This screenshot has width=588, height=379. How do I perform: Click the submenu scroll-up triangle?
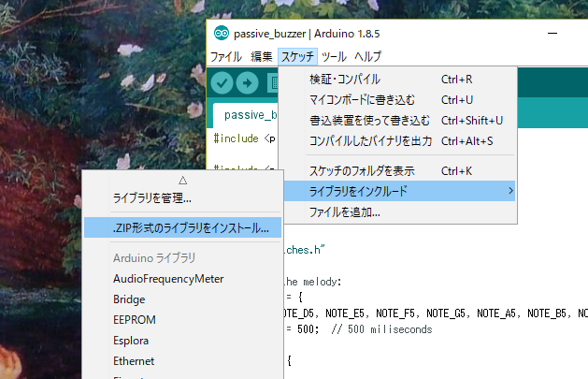point(182,180)
